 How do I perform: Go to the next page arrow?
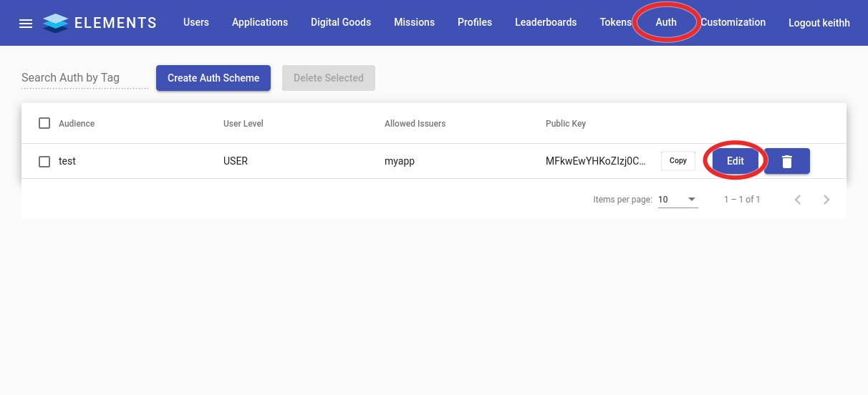click(826, 200)
